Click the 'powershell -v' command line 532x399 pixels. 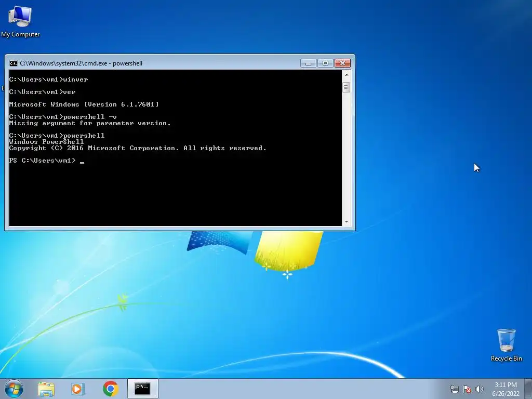63,117
